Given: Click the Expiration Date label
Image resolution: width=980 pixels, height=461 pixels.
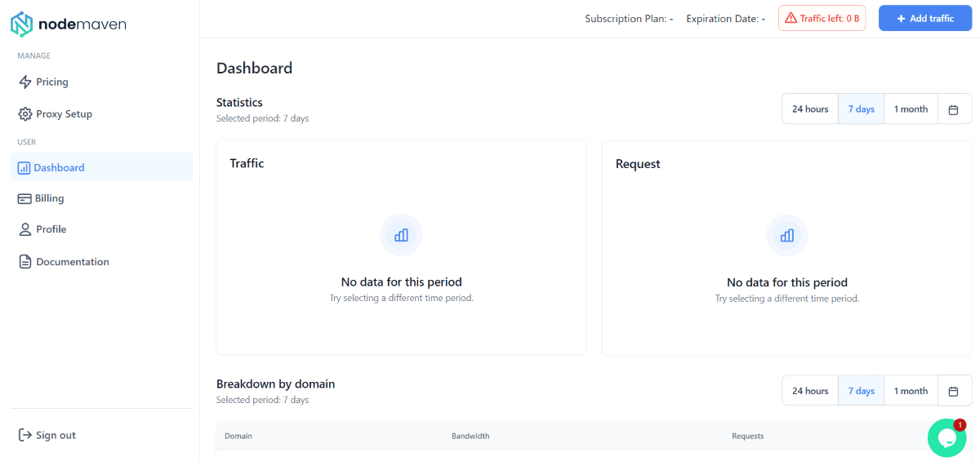Looking at the screenshot, I should 726,18.
